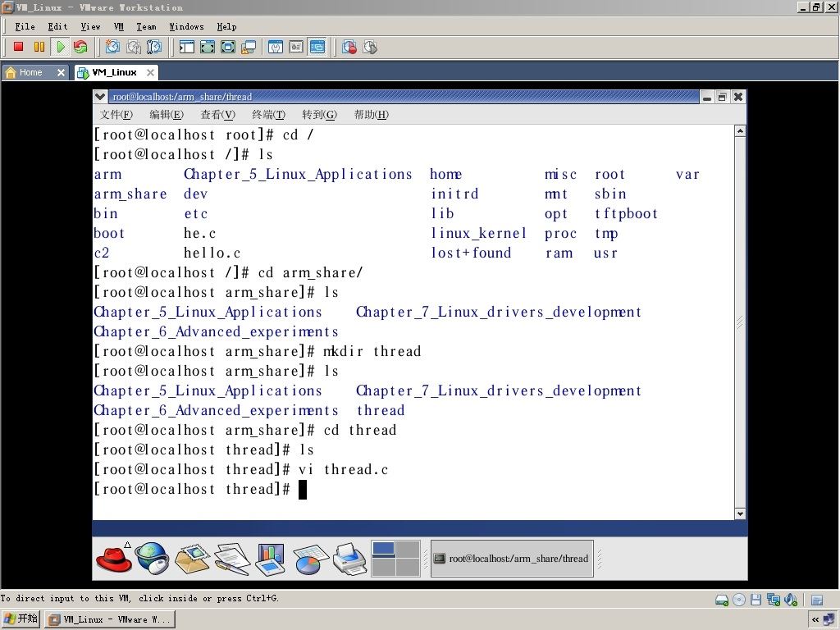Image resolution: width=840 pixels, height=630 pixels.
Task: Click the network adapter status icon
Action: coord(774,600)
